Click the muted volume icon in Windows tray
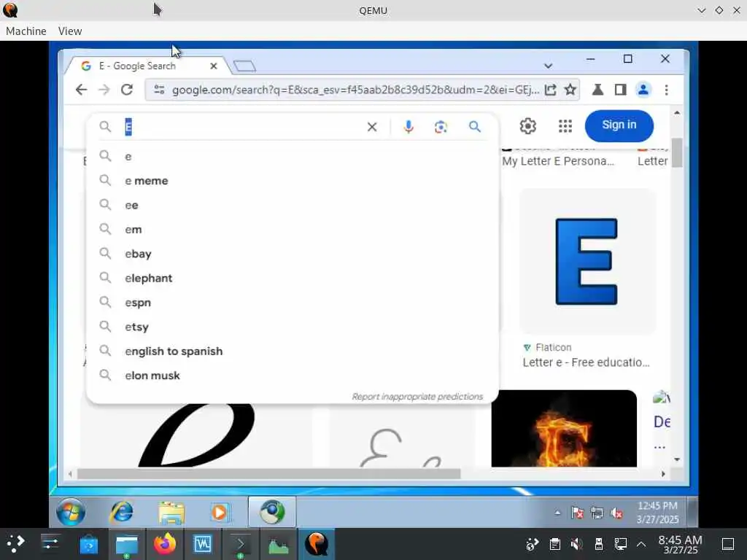 pyautogui.click(x=616, y=513)
